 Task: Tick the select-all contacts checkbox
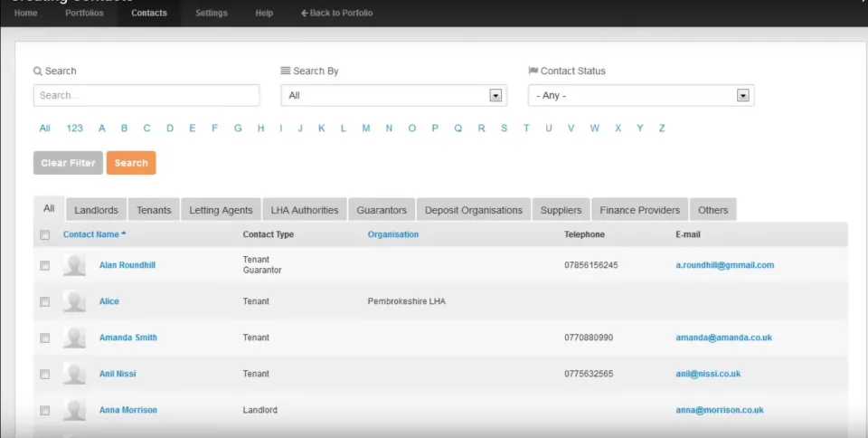pos(45,235)
